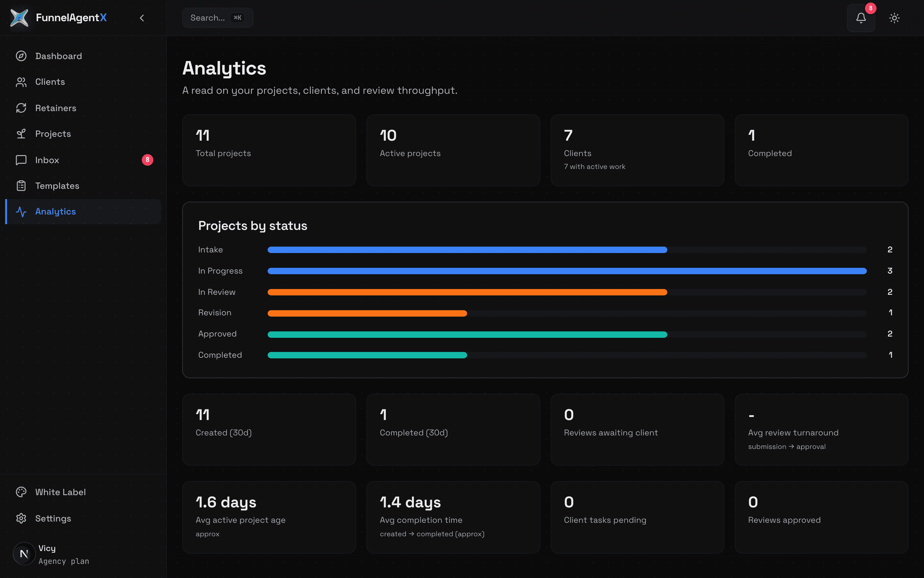
Task: Click the Reviews awaiting client card
Action: pos(637,430)
